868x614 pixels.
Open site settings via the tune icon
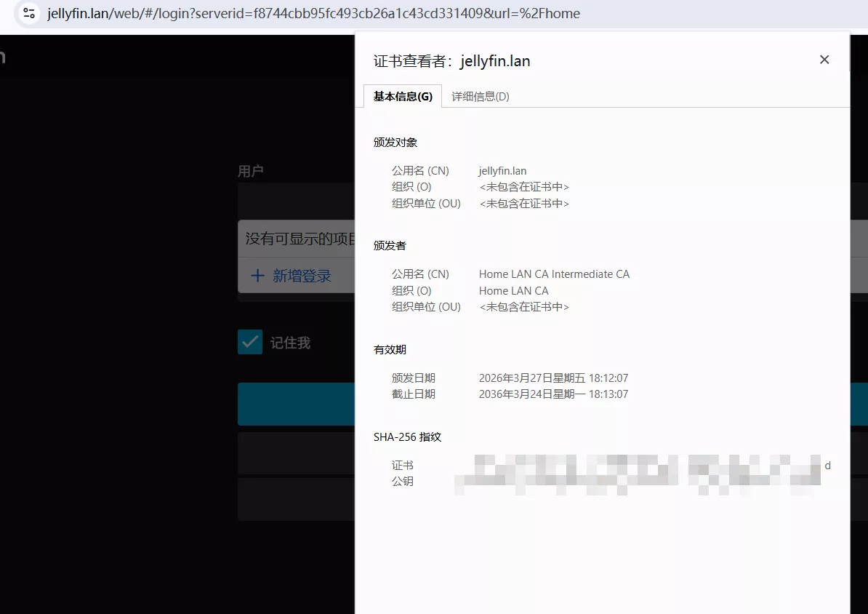tap(28, 12)
